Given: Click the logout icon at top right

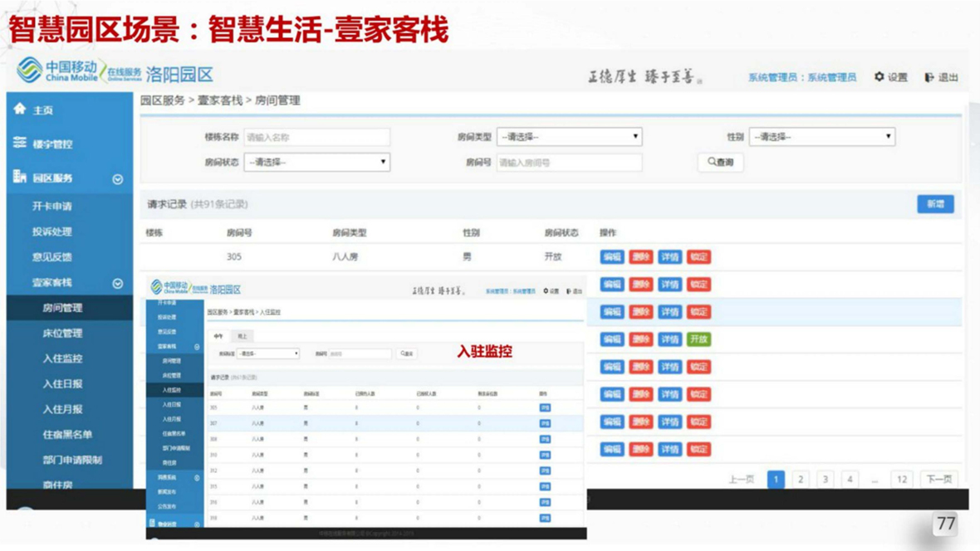Looking at the screenshot, I should 929,77.
